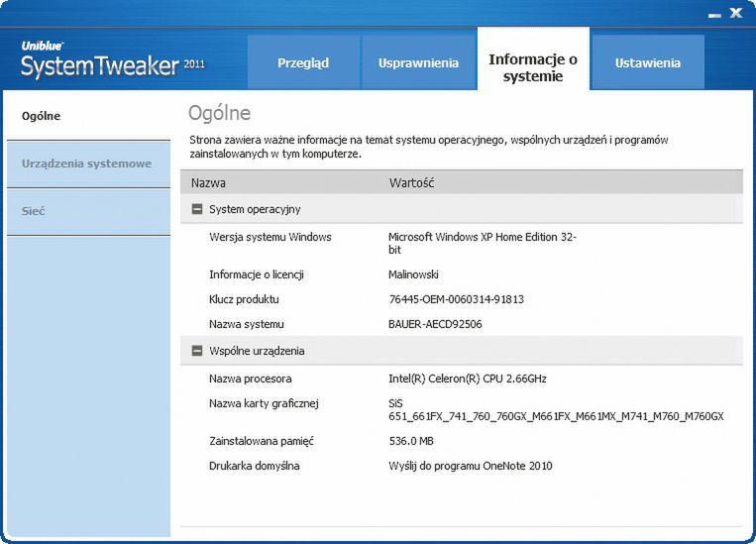This screenshot has height=544, width=756.
Task: Click the Wartość column header
Action: point(411,182)
